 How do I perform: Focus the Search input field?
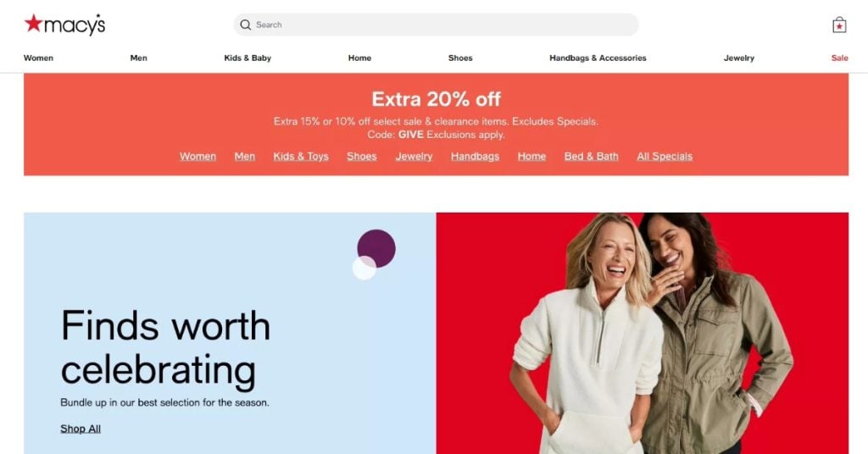[x=436, y=25]
